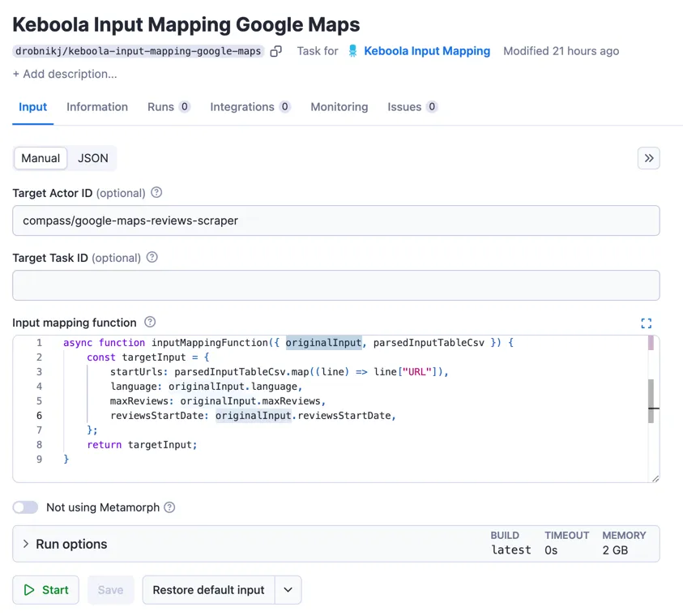Click the editor resize handle corner
Viewport: 683px width, 616px height.
click(655, 478)
